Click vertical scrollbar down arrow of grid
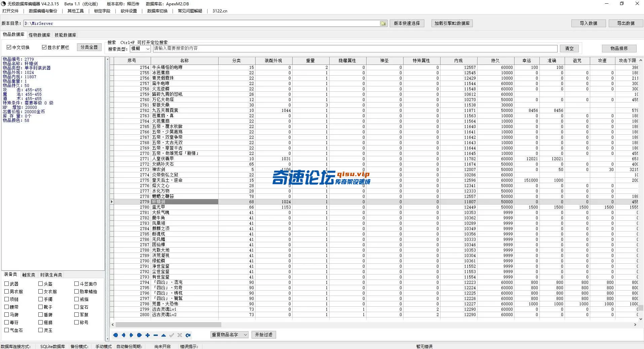Viewport: 644px width, 349px height. click(641, 319)
